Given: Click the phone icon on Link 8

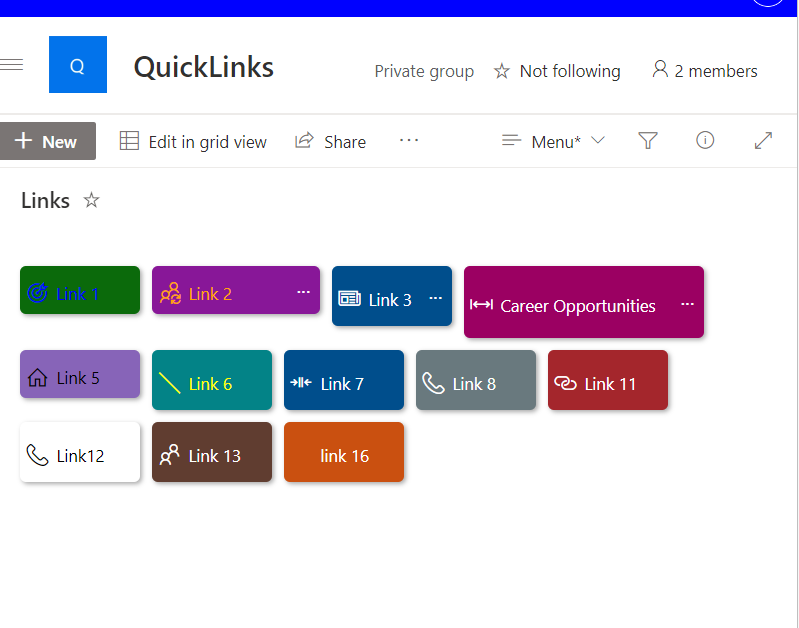Looking at the screenshot, I should (434, 383).
